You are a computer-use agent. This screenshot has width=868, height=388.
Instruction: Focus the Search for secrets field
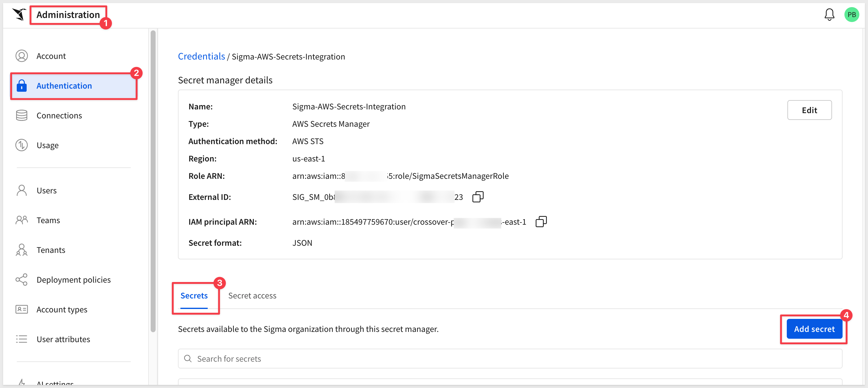(x=510, y=358)
